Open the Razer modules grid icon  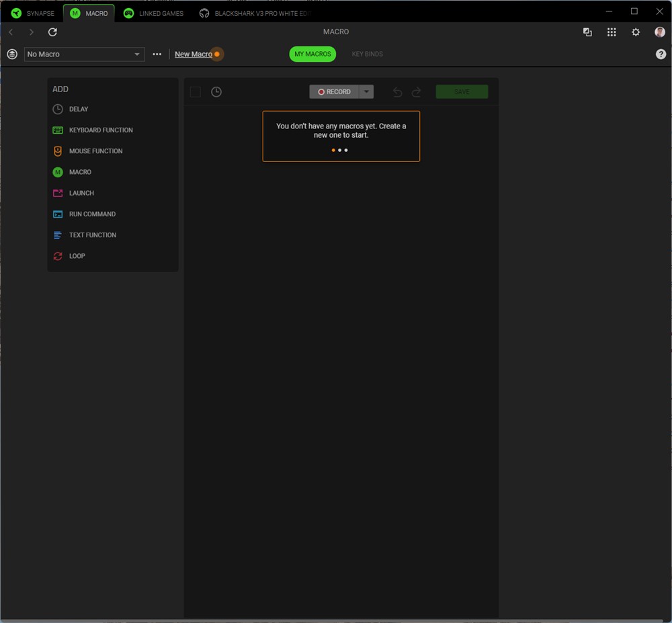tap(612, 32)
